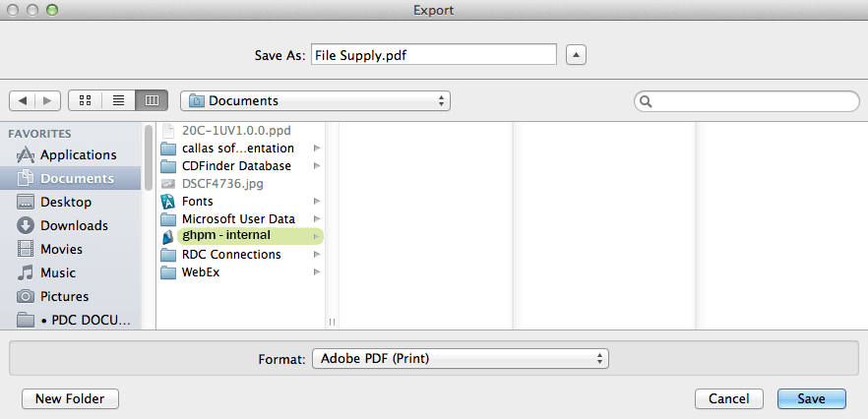Open the Format Adobe PDF dropdown
The image size is (868, 419).
pos(460,358)
